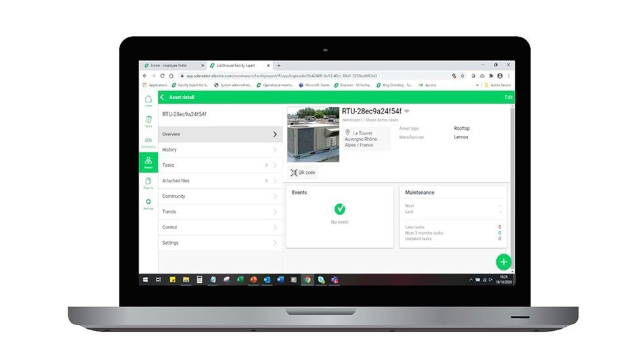Open a new browser tab
The width and height of the screenshot is (644, 342).
pos(279,66)
